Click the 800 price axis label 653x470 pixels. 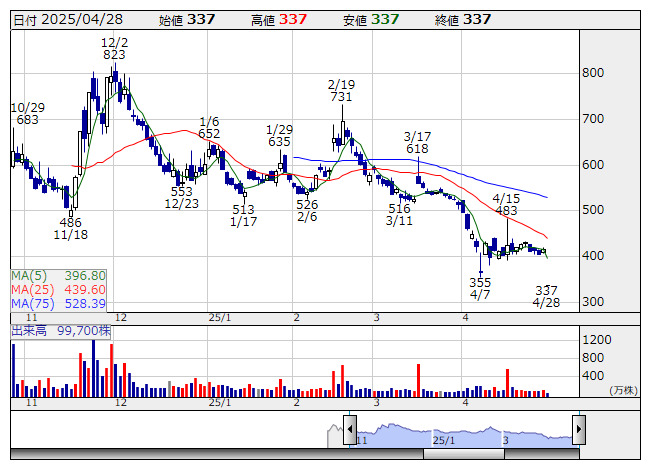[x=593, y=73]
